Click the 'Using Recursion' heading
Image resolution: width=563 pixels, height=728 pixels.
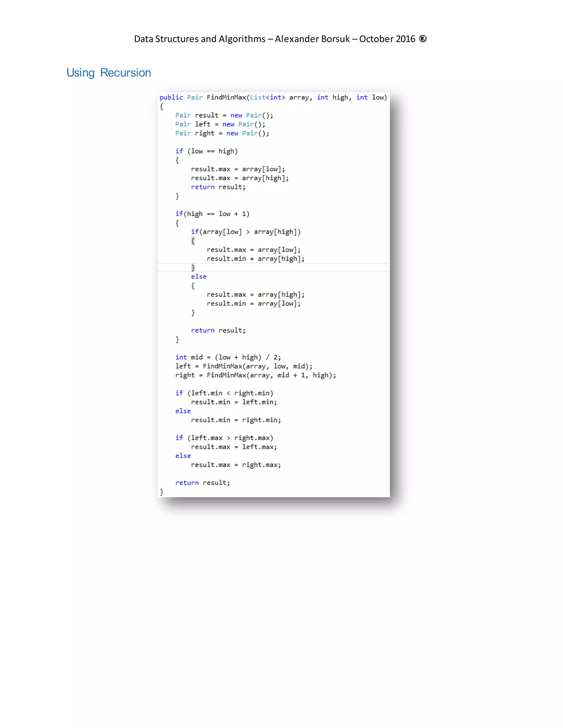click(109, 73)
